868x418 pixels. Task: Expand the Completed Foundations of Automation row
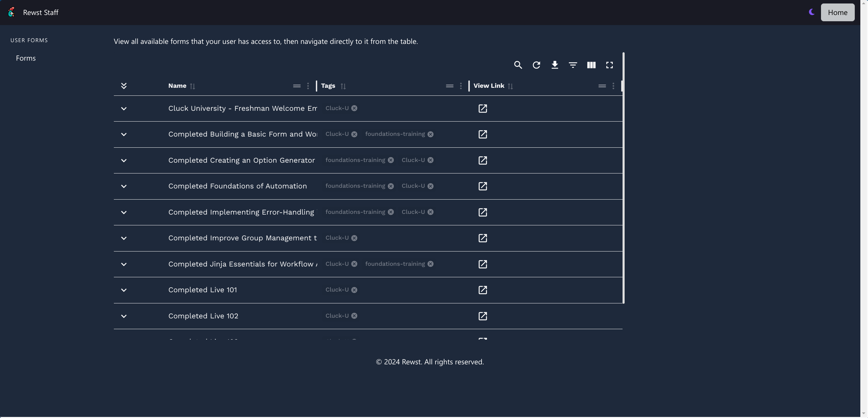124,186
